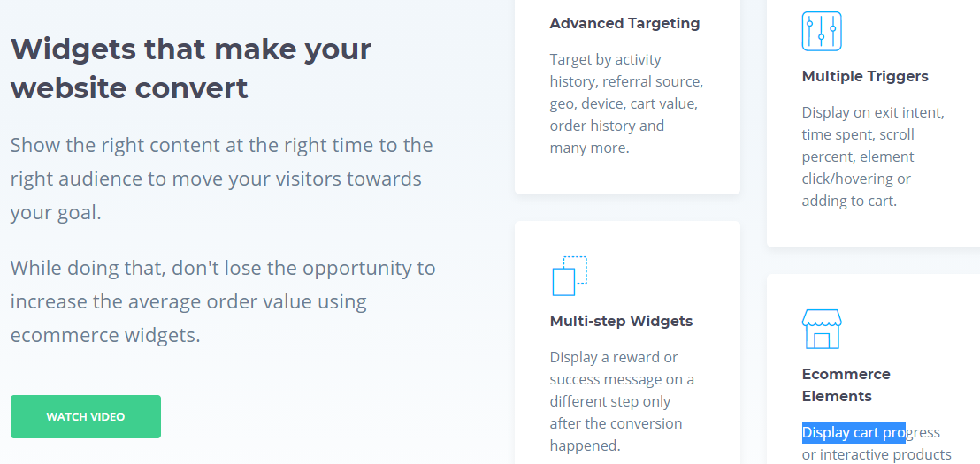This screenshot has width=980, height=464.
Task: Click the 'geo, device, cart value,' text line
Action: pos(624,103)
